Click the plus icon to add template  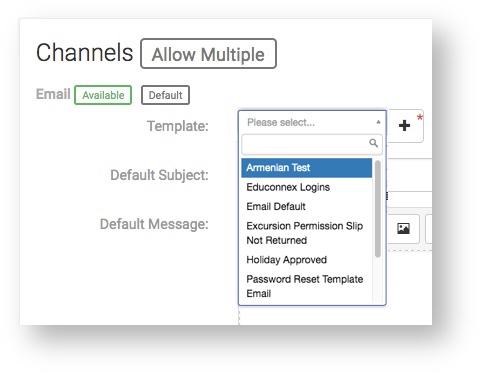click(405, 126)
